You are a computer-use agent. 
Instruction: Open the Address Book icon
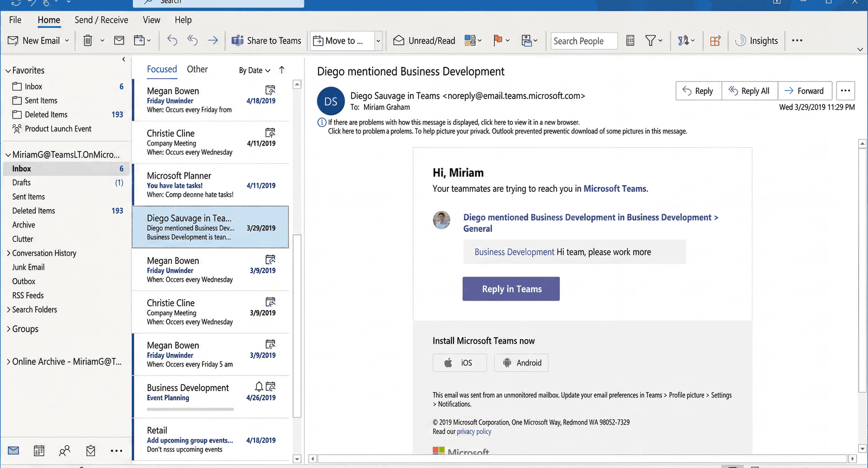coord(630,41)
